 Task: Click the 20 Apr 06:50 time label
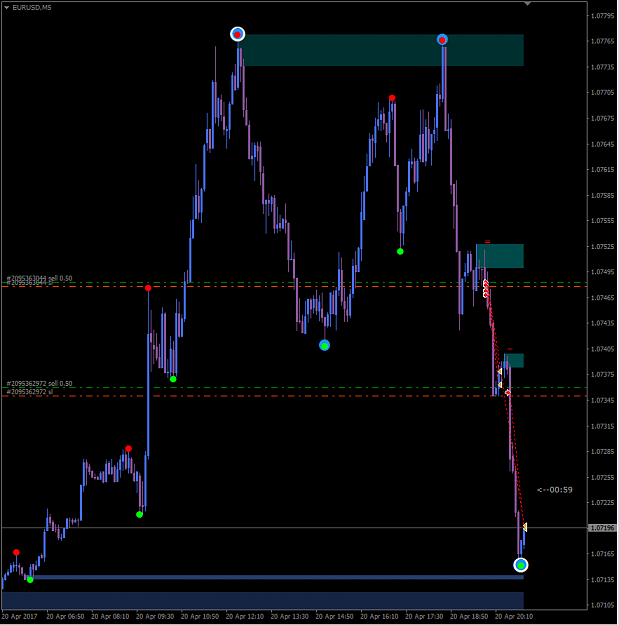coord(65,617)
